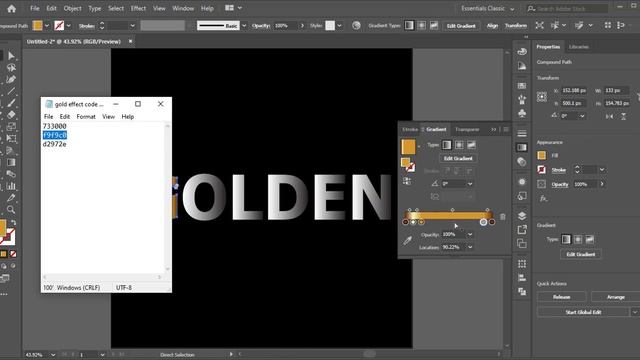Select the Column Graph tool

point(11,186)
